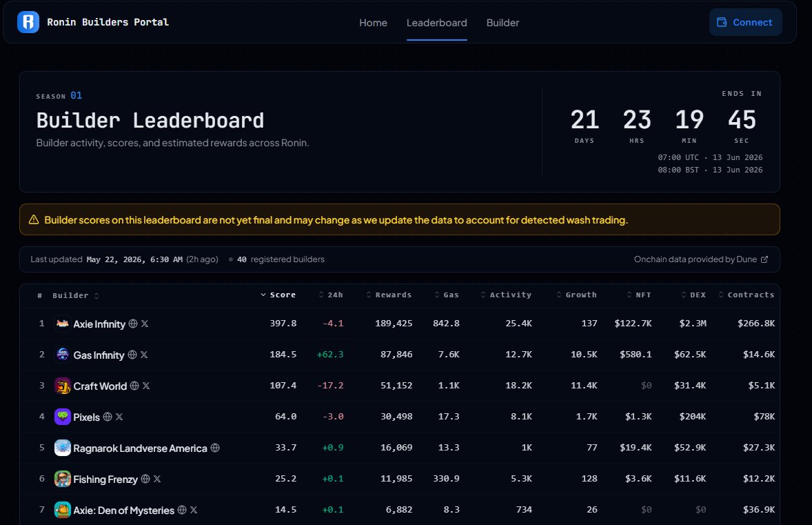Sort table by Rewards column
Image resolution: width=812 pixels, height=525 pixels.
coord(389,295)
